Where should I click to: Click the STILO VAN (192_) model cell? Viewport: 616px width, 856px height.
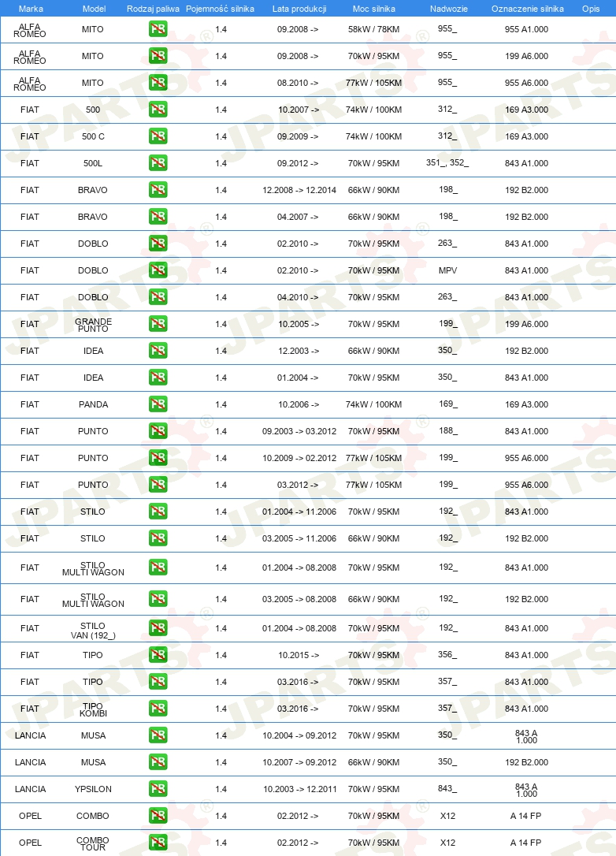tap(93, 631)
